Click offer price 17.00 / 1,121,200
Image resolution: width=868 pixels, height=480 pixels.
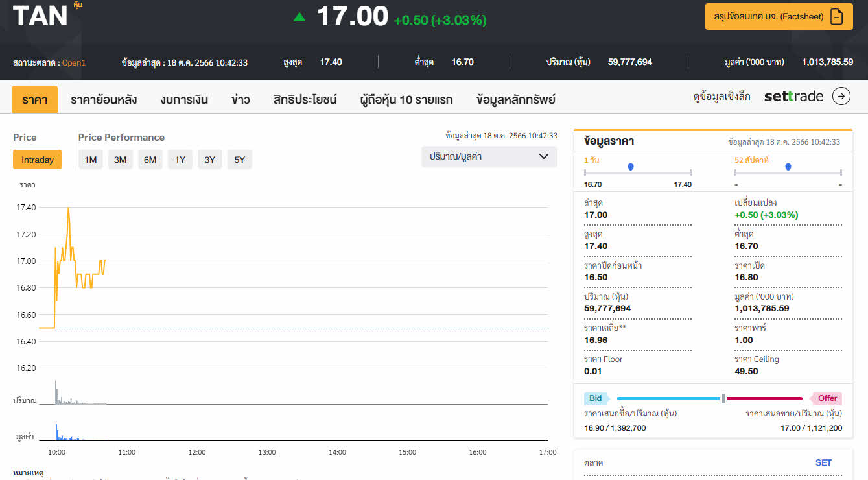point(812,428)
